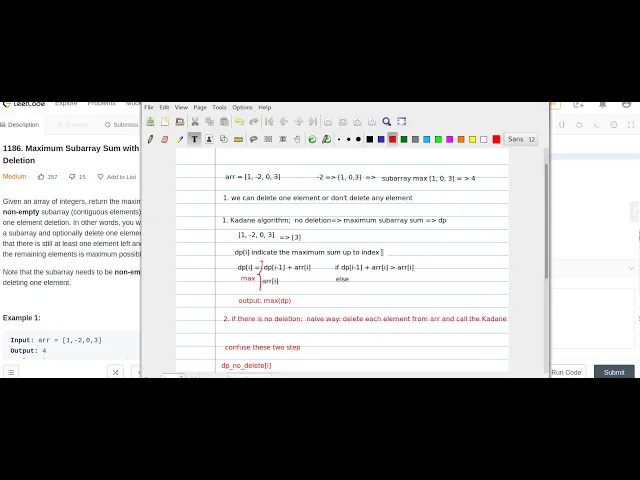
Task: Open the problem list icon bottom-left
Action: pos(11,372)
